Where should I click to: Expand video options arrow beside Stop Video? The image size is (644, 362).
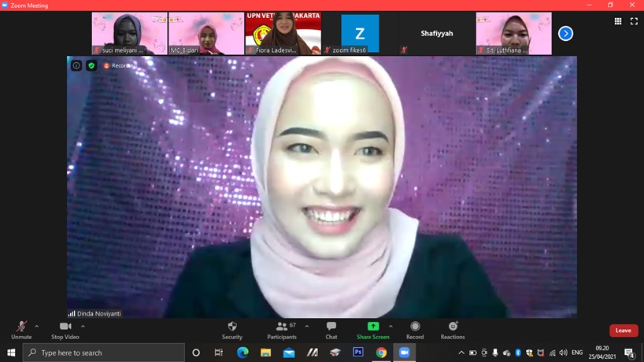pyautogui.click(x=83, y=327)
